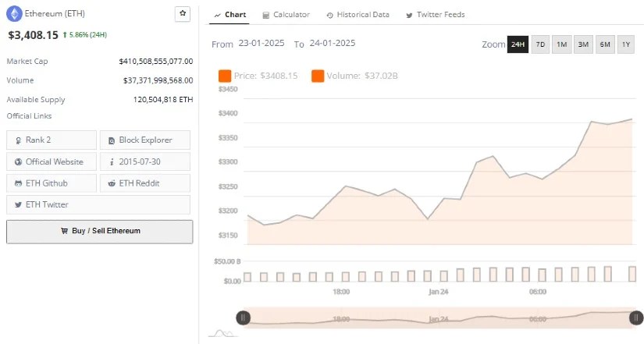Click the To date 24-01-2025 field
The height and width of the screenshot is (344, 644).
[x=331, y=44]
